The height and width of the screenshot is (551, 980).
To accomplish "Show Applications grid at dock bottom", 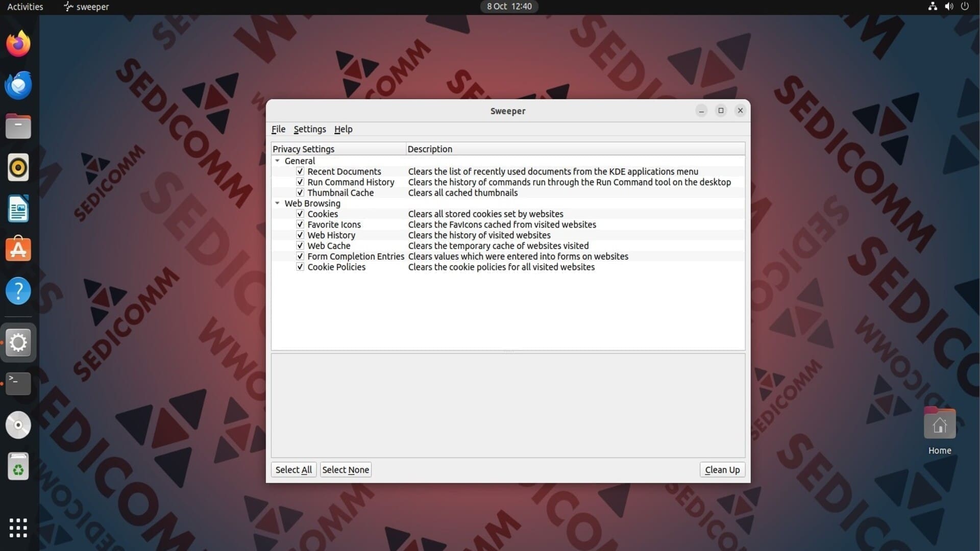I will coord(18,528).
